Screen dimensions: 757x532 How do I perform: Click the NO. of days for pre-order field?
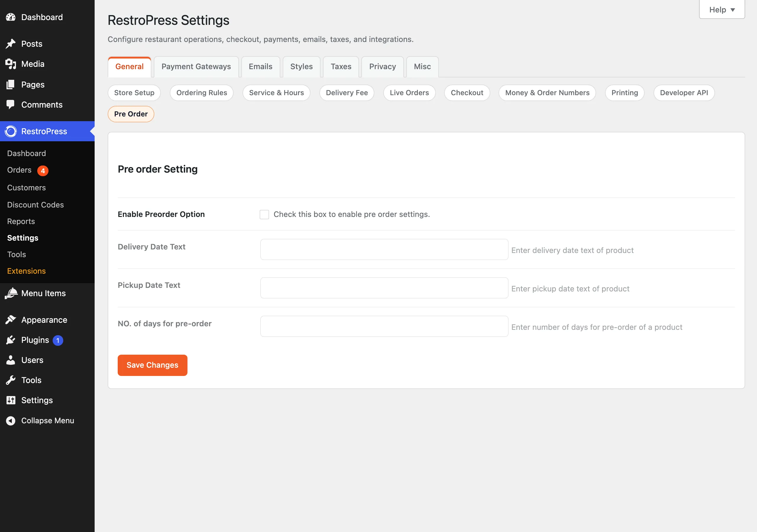(384, 326)
